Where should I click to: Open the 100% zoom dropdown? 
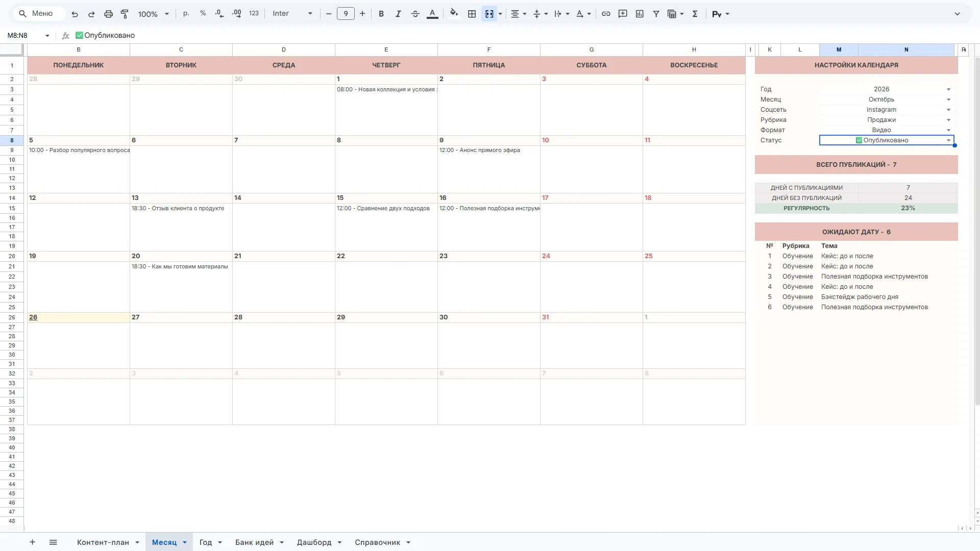click(x=153, y=14)
